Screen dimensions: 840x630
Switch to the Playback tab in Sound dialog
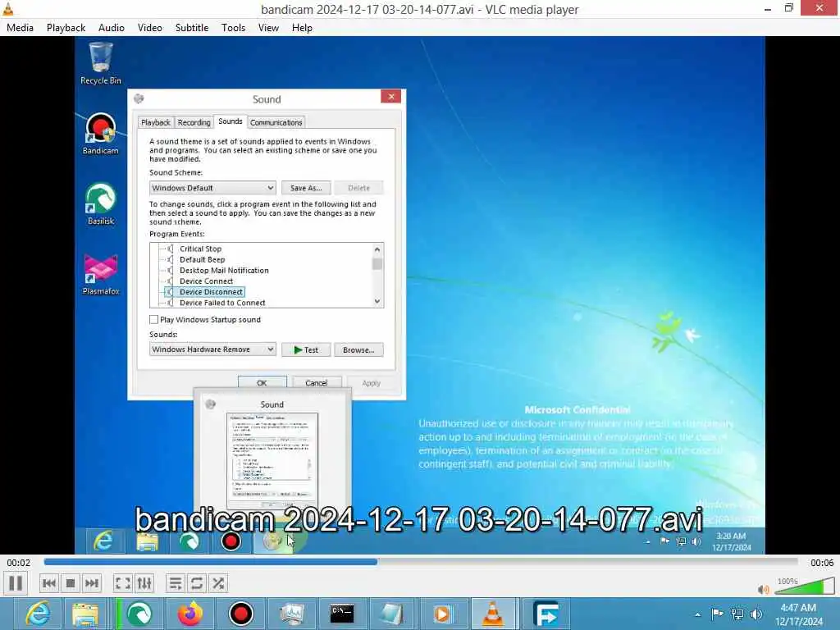pos(155,123)
